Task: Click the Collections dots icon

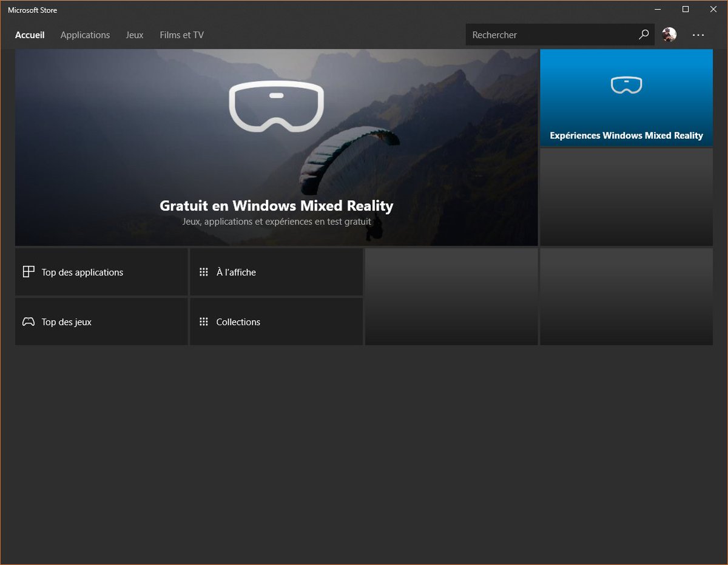Action: pyautogui.click(x=204, y=322)
